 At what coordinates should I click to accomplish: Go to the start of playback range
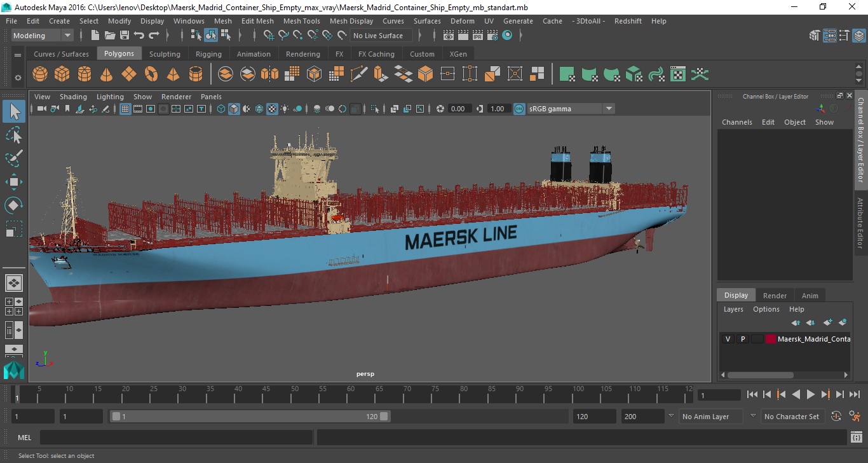(752, 394)
